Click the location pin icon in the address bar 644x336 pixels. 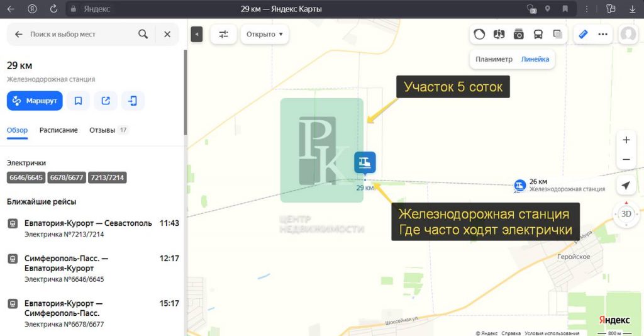[x=548, y=9]
